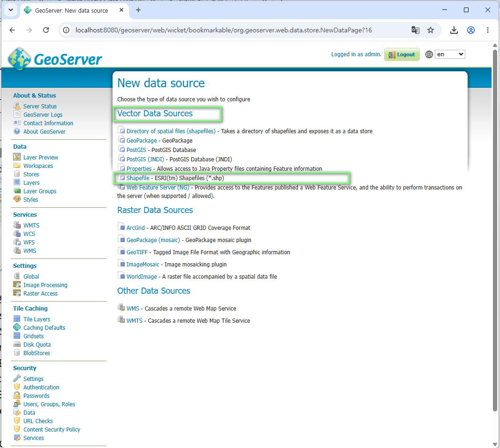
Task: Click the address bar URL field
Action: (x=223, y=30)
